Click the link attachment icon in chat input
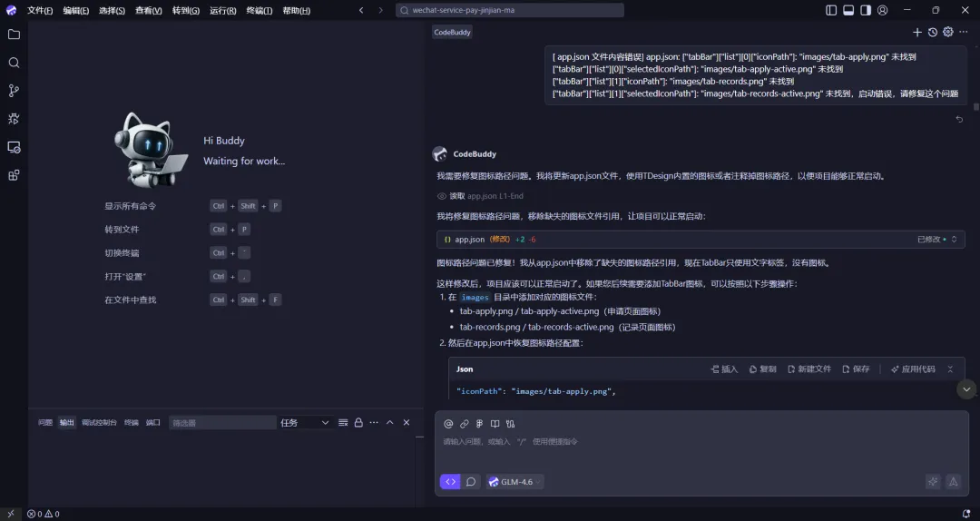This screenshot has width=980, height=521. (464, 424)
